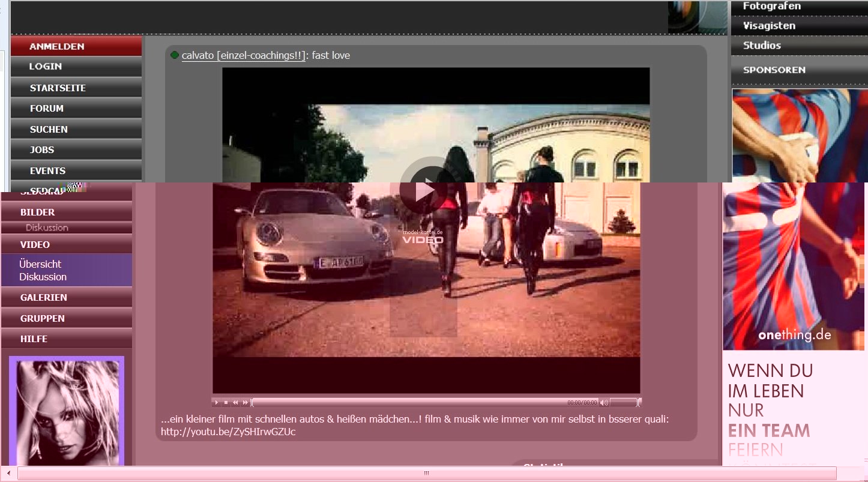The image size is (868, 482).
Task: Open the blonde model thumbnail in sidebar
Action: [x=67, y=411]
